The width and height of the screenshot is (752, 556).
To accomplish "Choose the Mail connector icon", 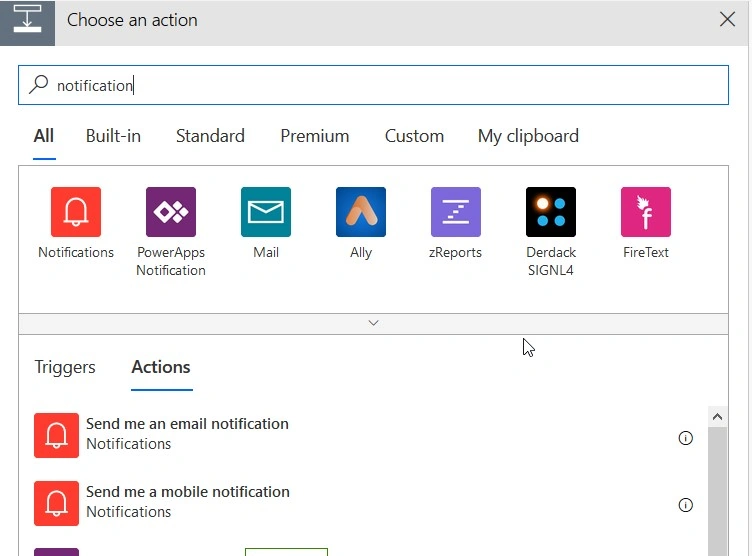I will point(266,212).
